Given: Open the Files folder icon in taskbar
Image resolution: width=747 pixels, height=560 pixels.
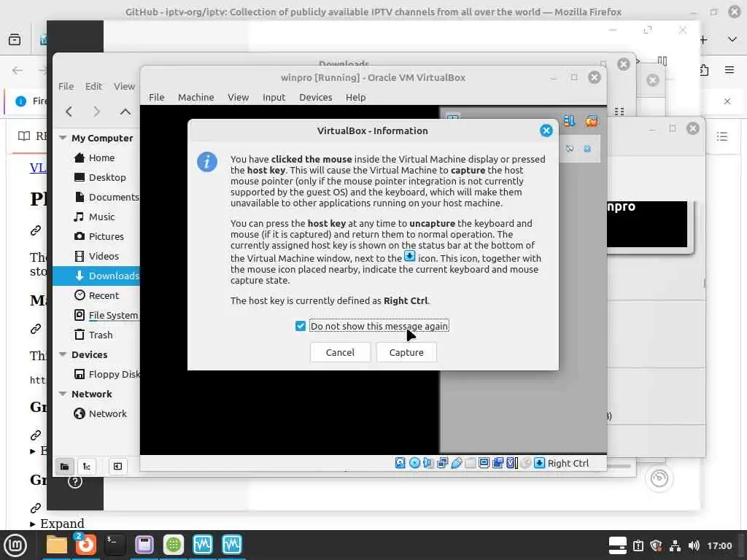Looking at the screenshot, I should [57, 545].
